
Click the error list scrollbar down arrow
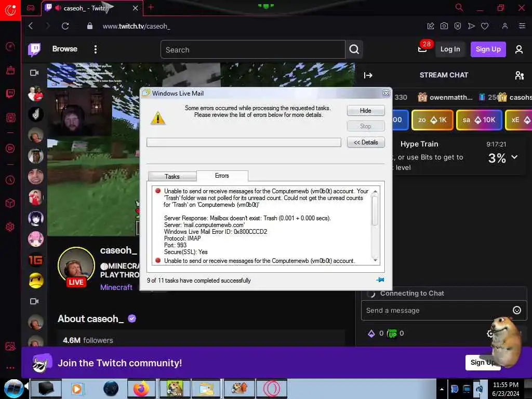(375, 260)
